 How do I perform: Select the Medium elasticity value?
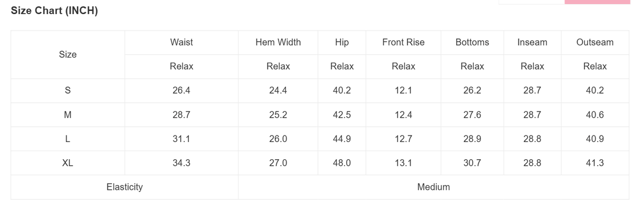[x=434, y=187]
